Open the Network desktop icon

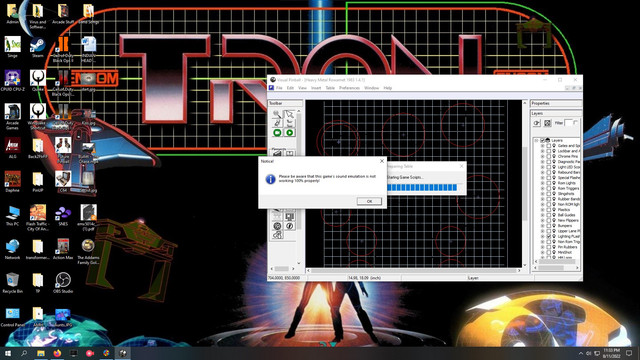click(x=12, y=249)
